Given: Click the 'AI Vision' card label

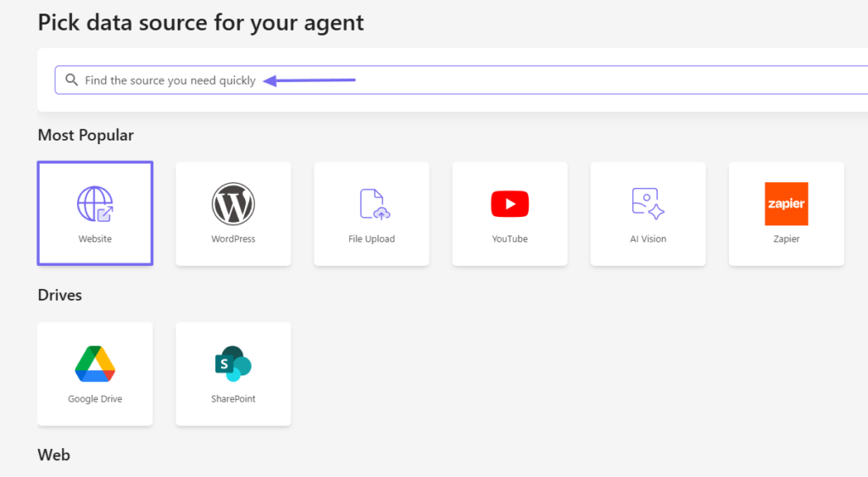Looking at the screenshot, I should pos(648,239).
